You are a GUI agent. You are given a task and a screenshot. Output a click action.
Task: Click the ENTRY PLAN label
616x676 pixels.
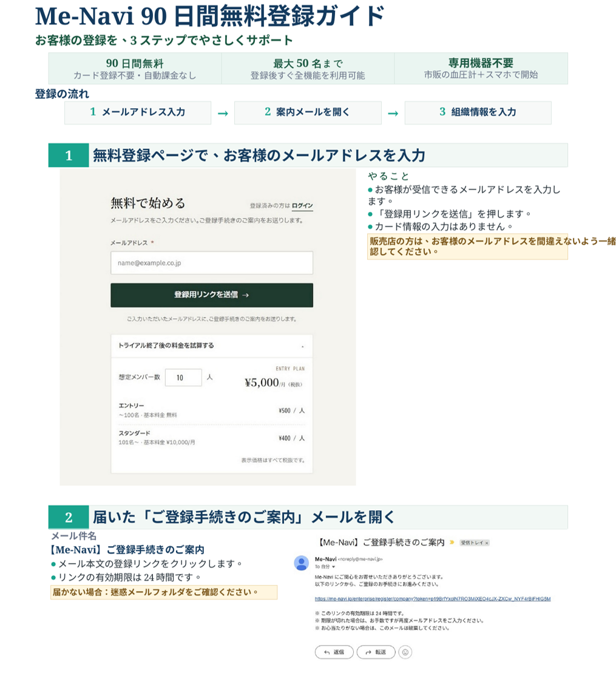click(290, 369)
